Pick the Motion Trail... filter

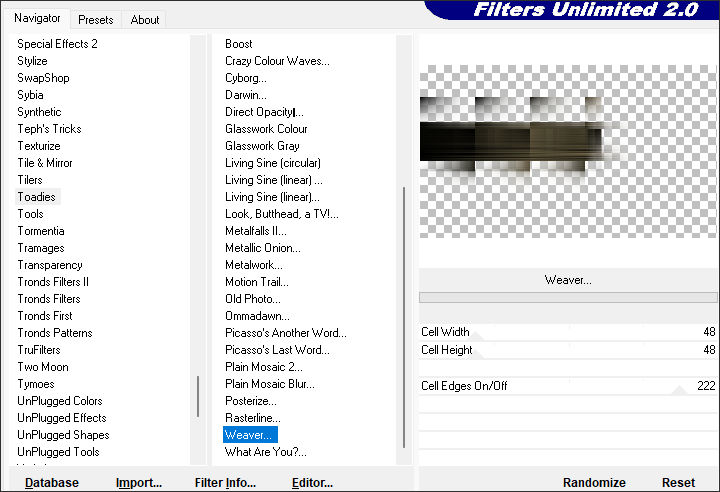click(x=256, y=282)
